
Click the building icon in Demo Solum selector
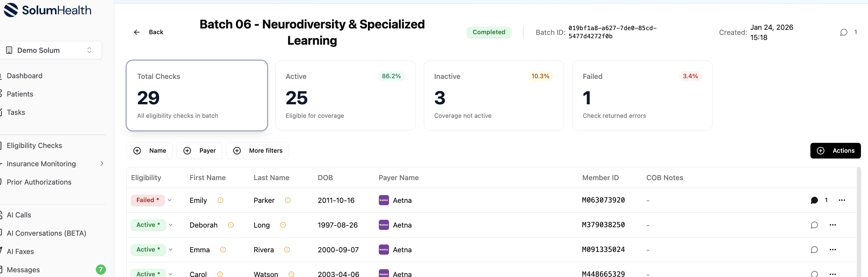(x=9, y=50)
